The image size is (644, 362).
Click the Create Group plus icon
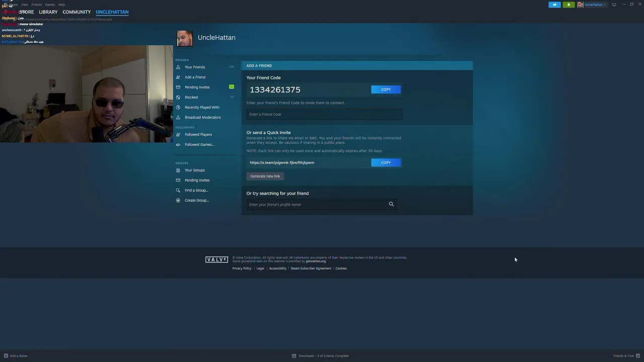click(x=178, y=200)
